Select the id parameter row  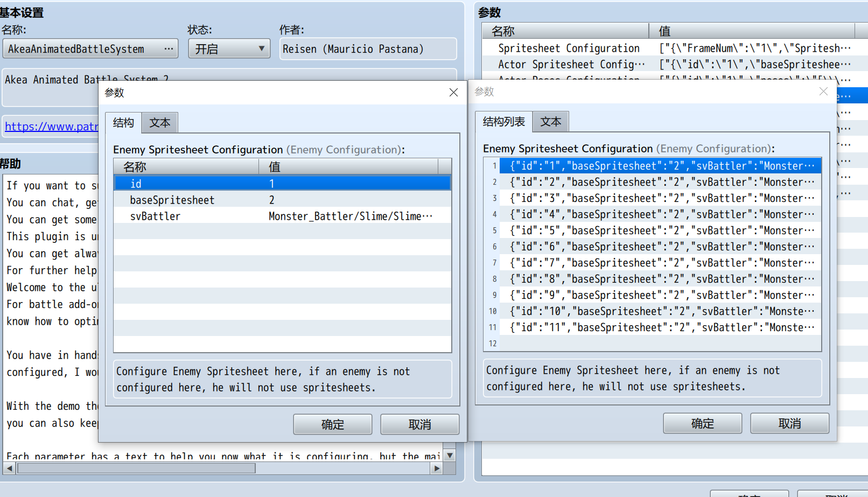click(283, 184)
